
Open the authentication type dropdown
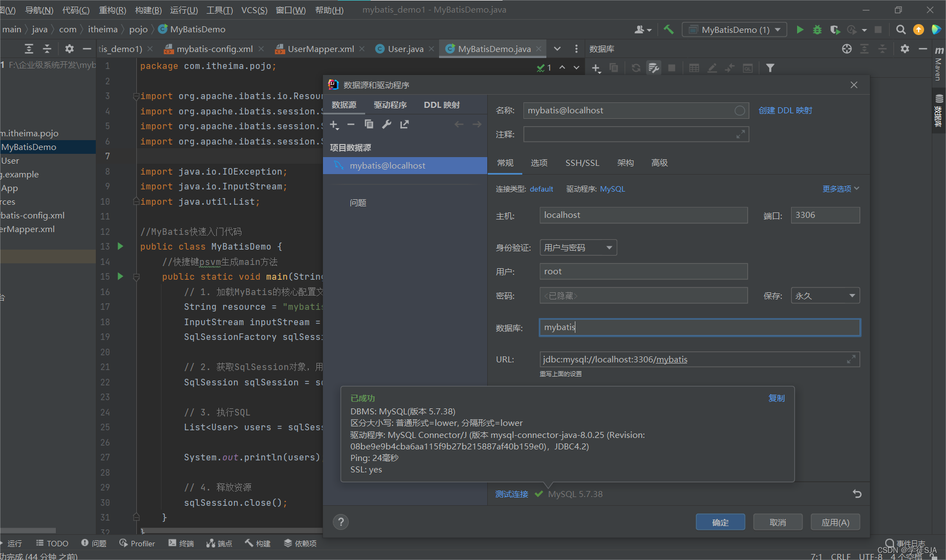tap(578, 247)
